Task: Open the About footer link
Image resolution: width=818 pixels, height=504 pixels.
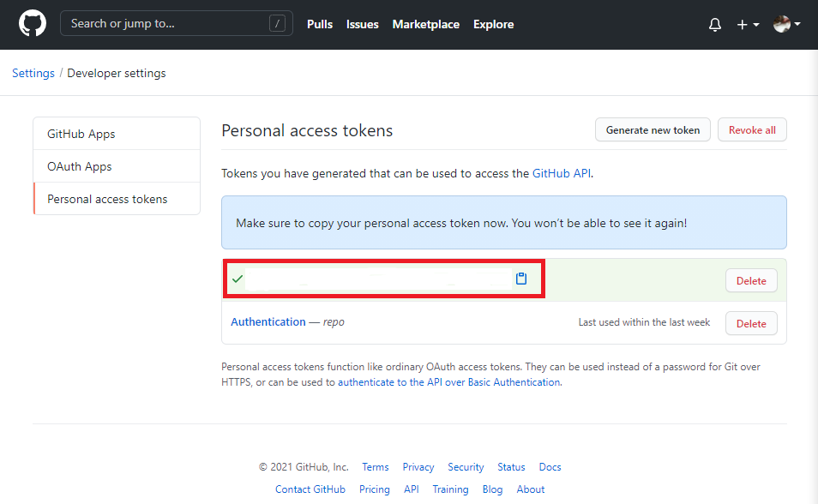Action: point(531,489)
